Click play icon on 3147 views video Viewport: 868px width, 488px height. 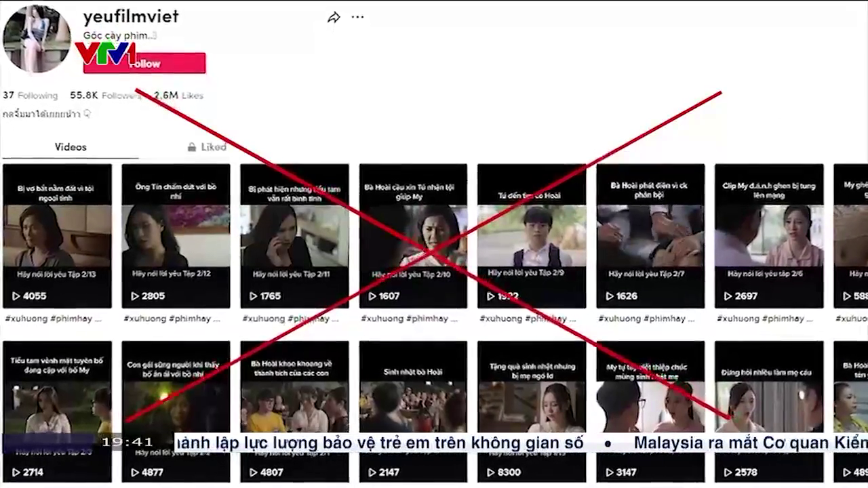pos(610,472)
